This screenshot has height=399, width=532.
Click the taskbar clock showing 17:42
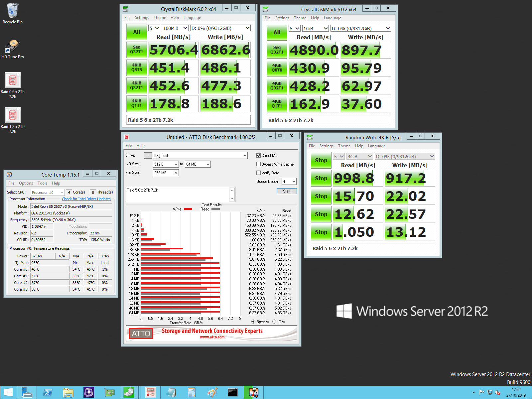click(x=516, y=392)
